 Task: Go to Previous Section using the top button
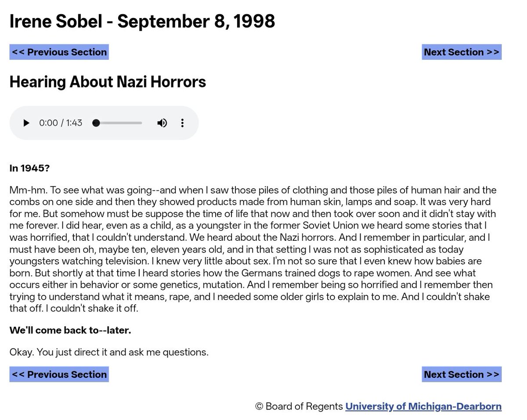point(59,52)
